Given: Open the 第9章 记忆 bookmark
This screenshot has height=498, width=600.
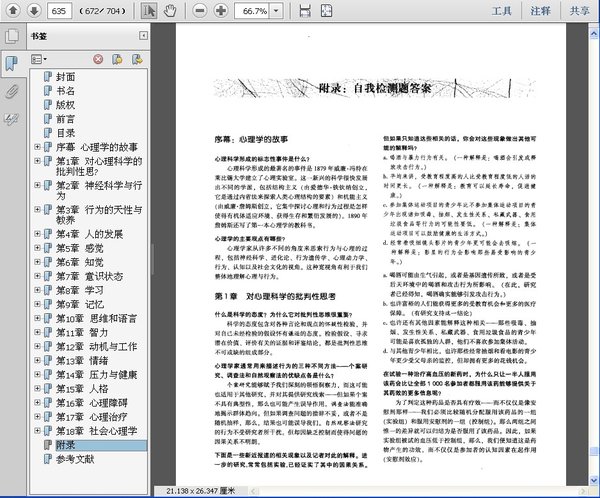Looking at the screenshot, I should tap(80, 304).
